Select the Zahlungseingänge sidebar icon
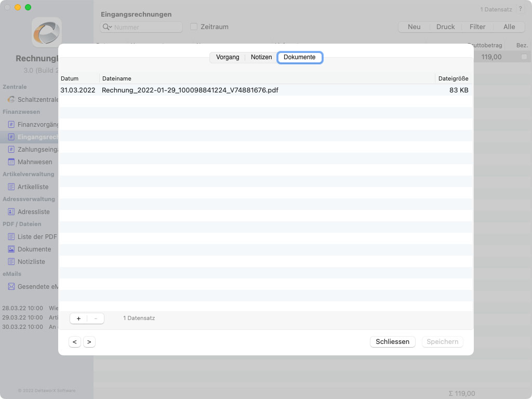 click(x=11, y=149)
